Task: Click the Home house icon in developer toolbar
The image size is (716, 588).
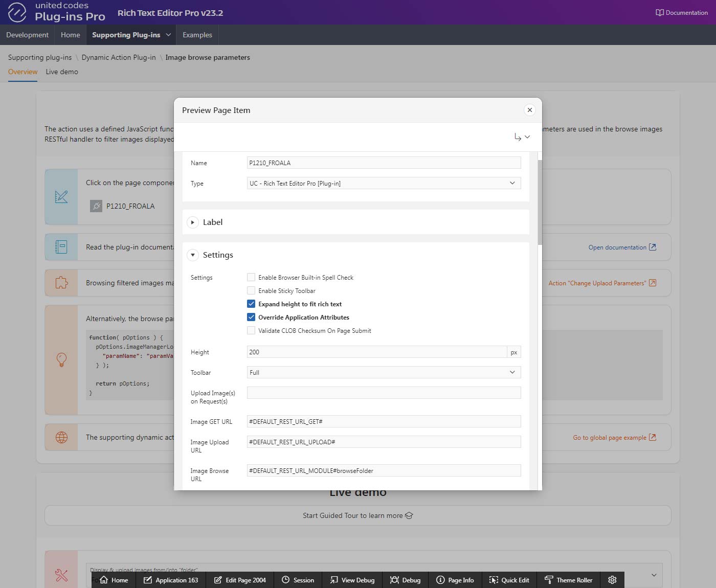Action: tap(104, 580)
